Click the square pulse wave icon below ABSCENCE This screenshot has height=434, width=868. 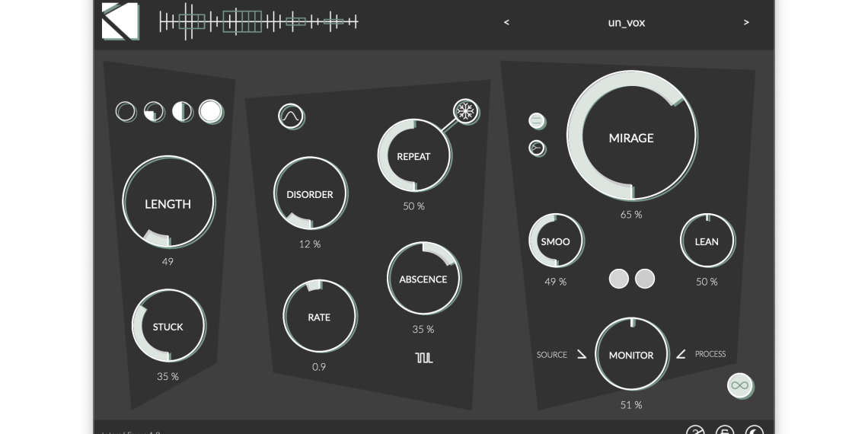[x=424, y=357]
